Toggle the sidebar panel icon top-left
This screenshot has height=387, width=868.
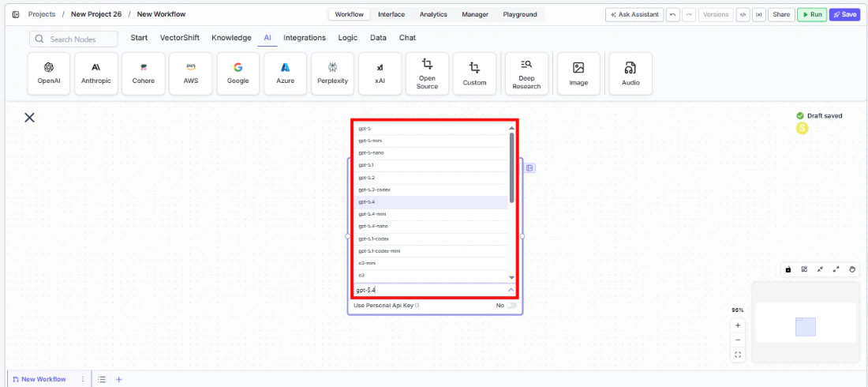16,14
